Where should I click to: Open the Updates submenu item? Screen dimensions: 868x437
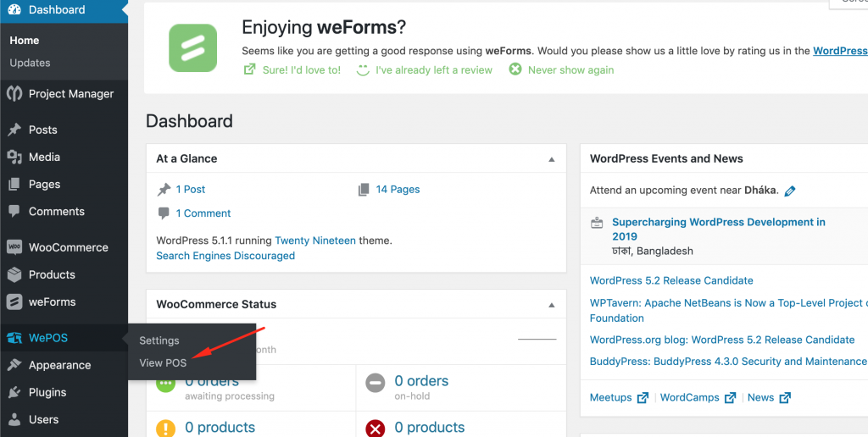30,63
